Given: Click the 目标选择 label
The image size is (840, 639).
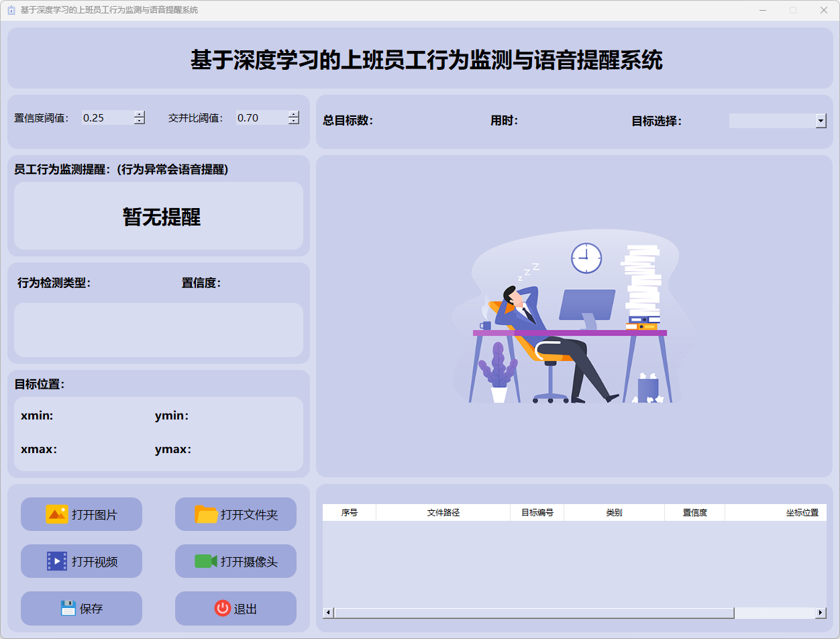Looking at the screenshot, I should [656, 121].
